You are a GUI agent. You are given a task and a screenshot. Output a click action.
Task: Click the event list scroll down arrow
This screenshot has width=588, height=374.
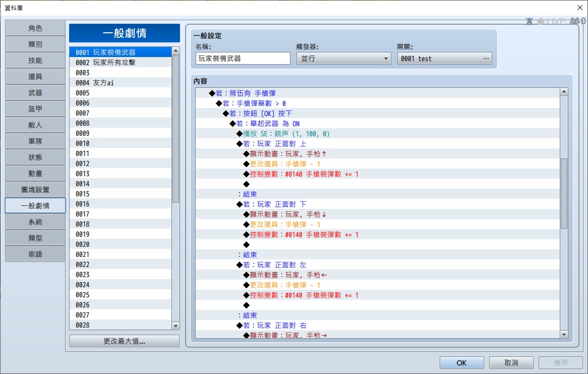[175, 326]
